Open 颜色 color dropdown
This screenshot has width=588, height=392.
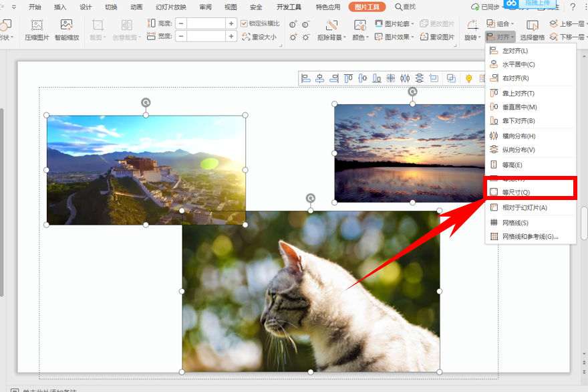tap(360, 30)
